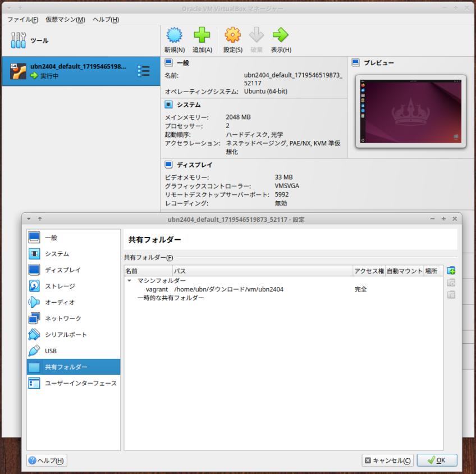Open Network (ネットワーク) settings category
Screen dimensions: 476x474
[74, 318]
